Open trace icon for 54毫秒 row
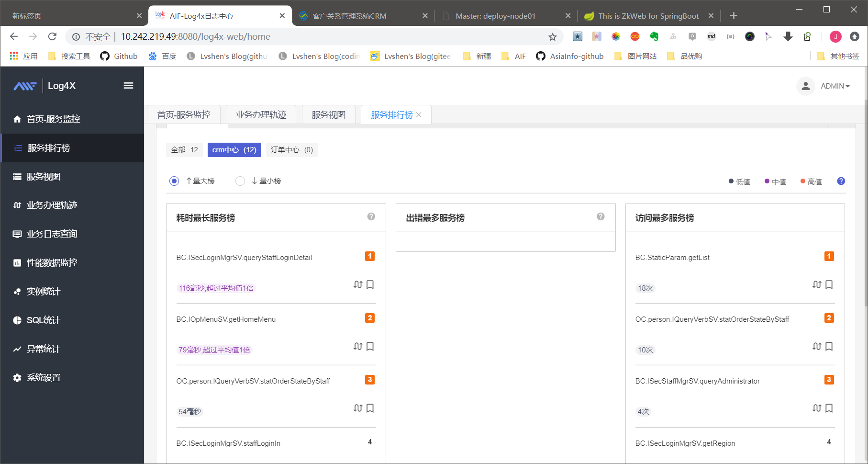Screen dimensions: 868x464 [x=358, y=408]
